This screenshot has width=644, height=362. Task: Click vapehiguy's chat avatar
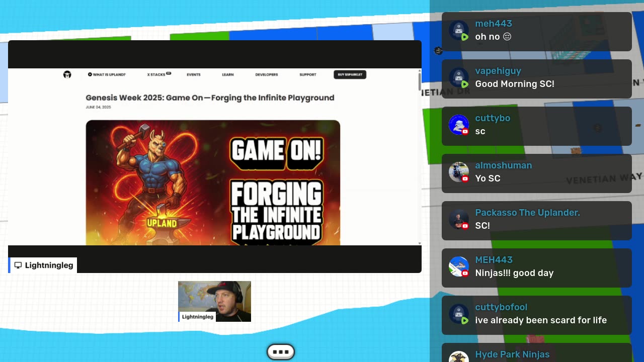(x=458, y=78)
